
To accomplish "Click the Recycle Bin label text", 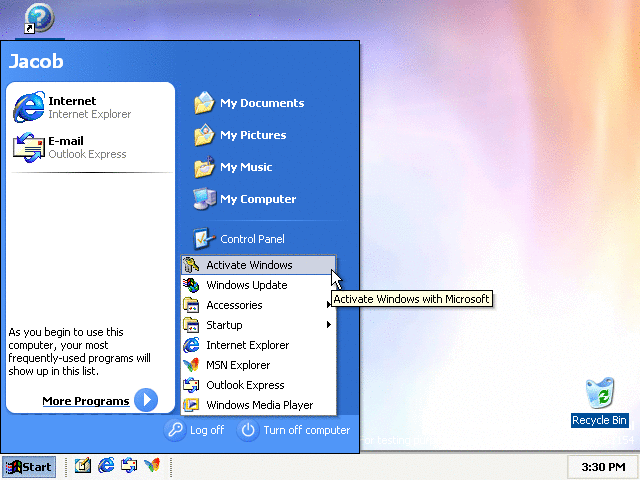I will point(599,420).
